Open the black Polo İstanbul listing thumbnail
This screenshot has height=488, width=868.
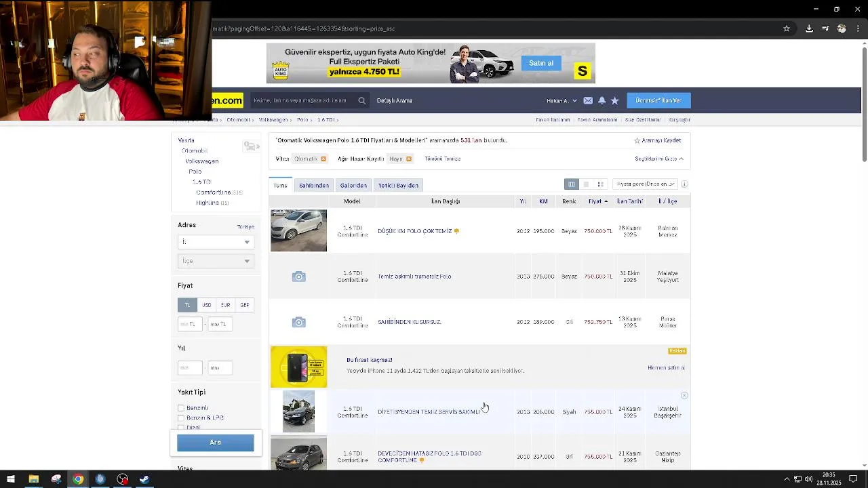pos(298,411)
